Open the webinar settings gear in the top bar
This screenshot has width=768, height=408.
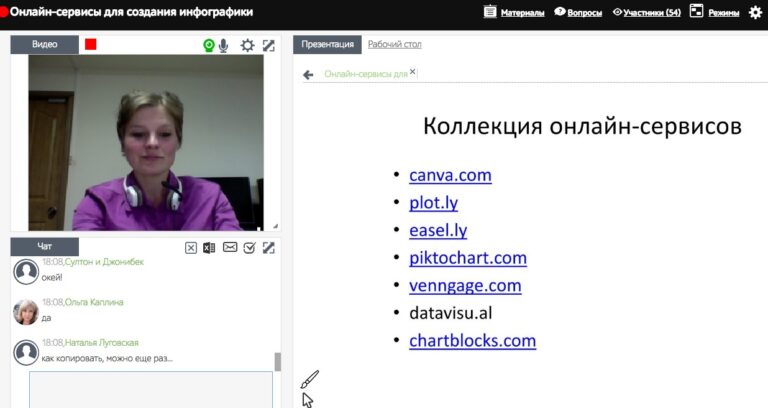756,12
